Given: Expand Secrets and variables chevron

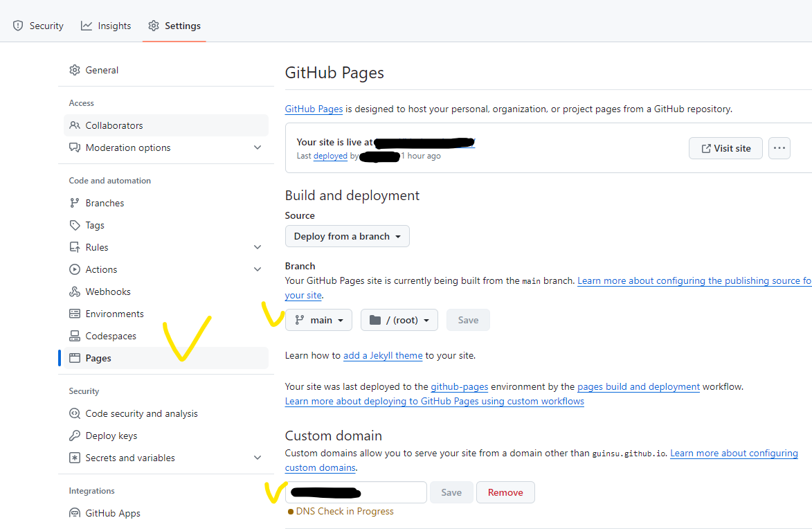Looking at the screenshot, I should (258, 458).
